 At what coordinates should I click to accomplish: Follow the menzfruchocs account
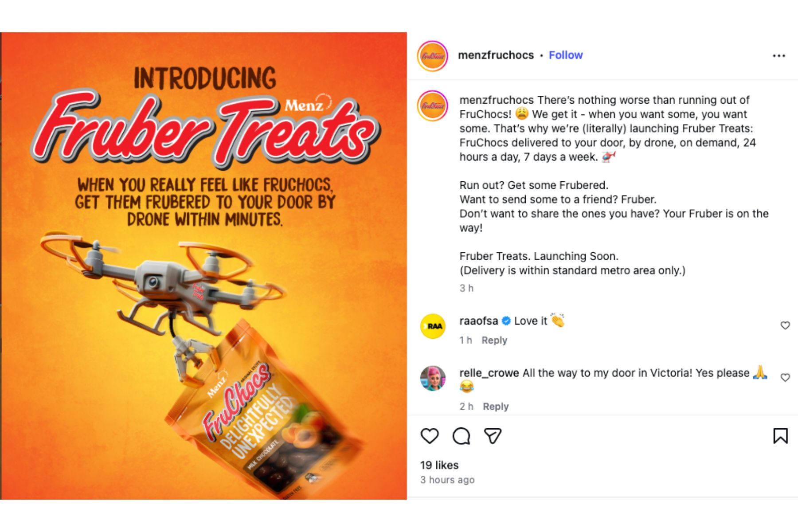(565, 55)
